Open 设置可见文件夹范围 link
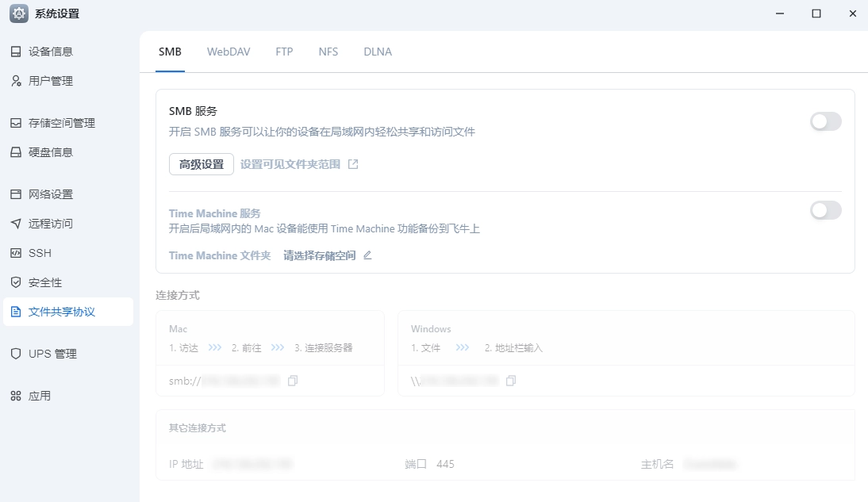The height and width of the screenshot is (502, 868). [x=294, y=164]
